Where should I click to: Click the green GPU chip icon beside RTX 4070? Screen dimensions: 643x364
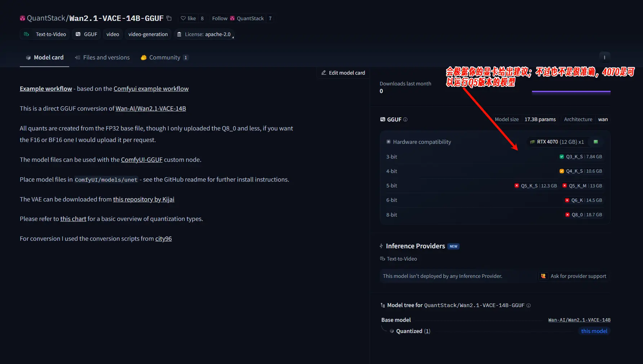point(596,142)
